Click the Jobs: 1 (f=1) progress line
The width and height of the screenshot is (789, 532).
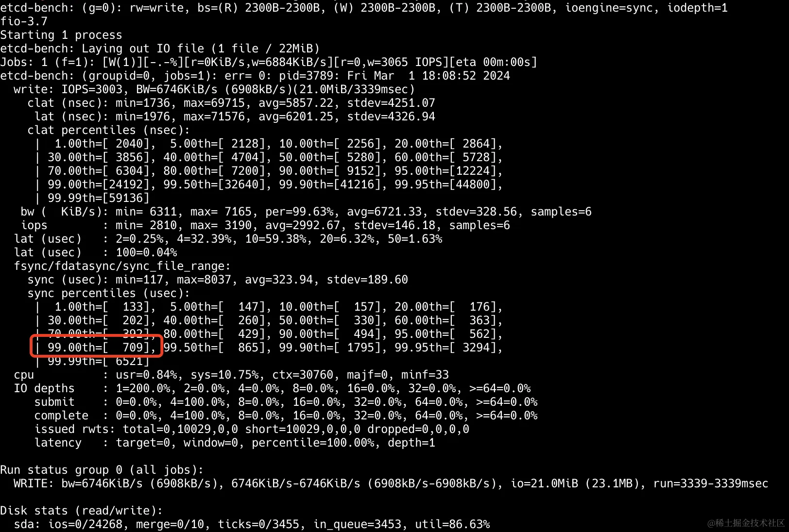(x=268, y=62)
